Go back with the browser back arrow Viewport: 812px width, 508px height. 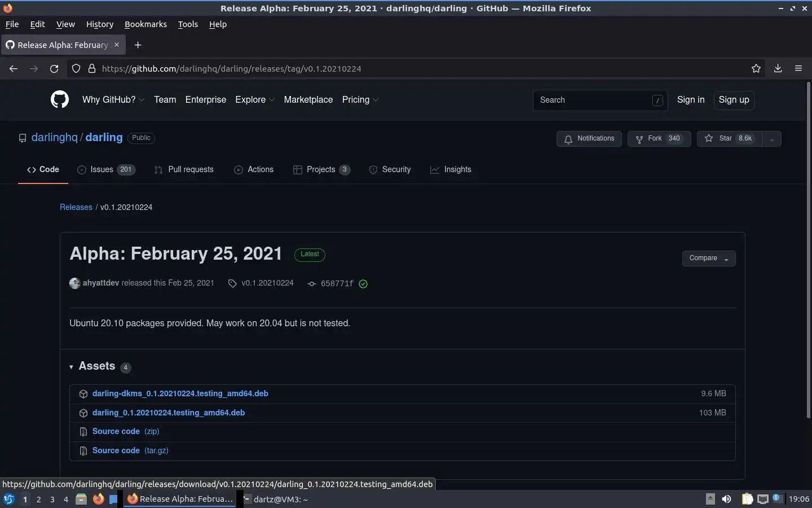(x=14, y=68)
